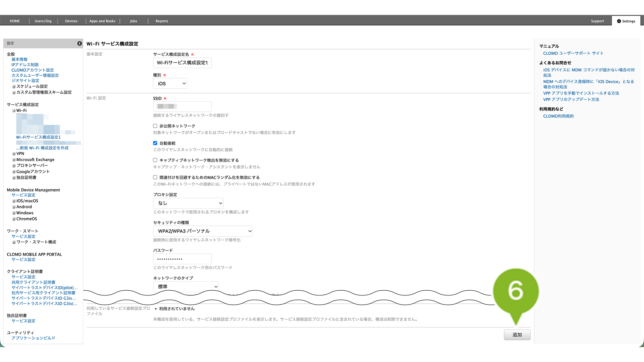Image resolution: width=644 pixels, height=362 pixels.
Task: Open the 種別 iOS dropdown
Action: tap(170, 83)
